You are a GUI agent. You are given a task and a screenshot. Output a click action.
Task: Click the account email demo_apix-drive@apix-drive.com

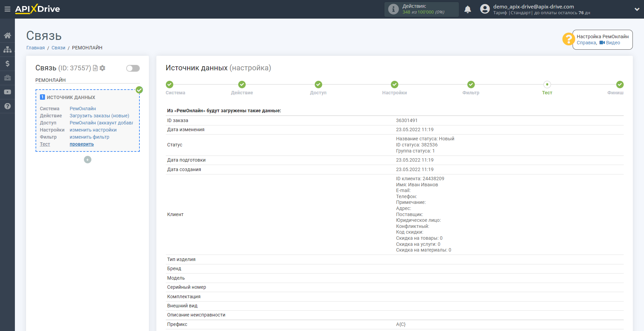534,7
